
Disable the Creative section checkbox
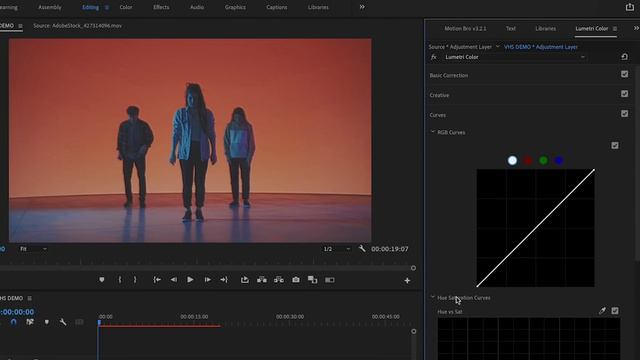click(624, 94)
